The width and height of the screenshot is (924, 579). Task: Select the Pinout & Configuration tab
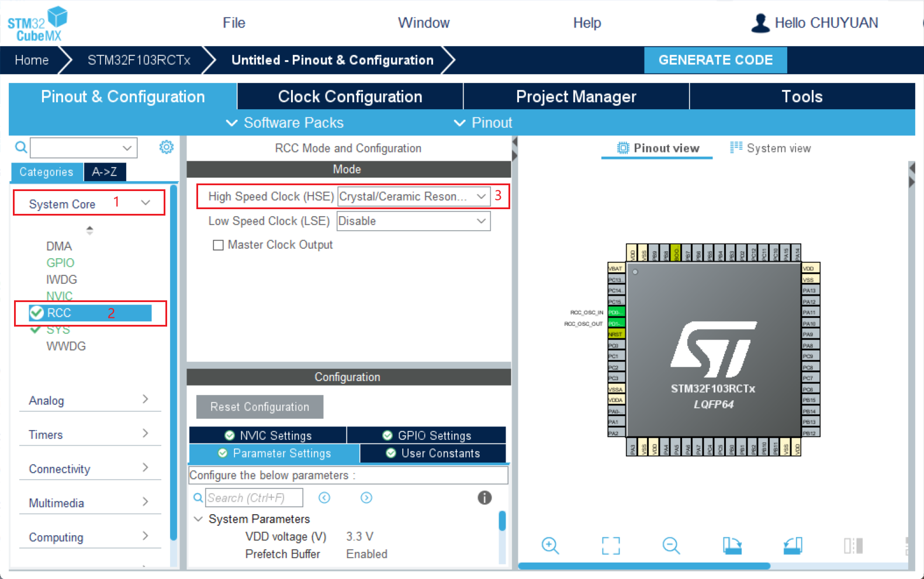[x=123, y=96]
